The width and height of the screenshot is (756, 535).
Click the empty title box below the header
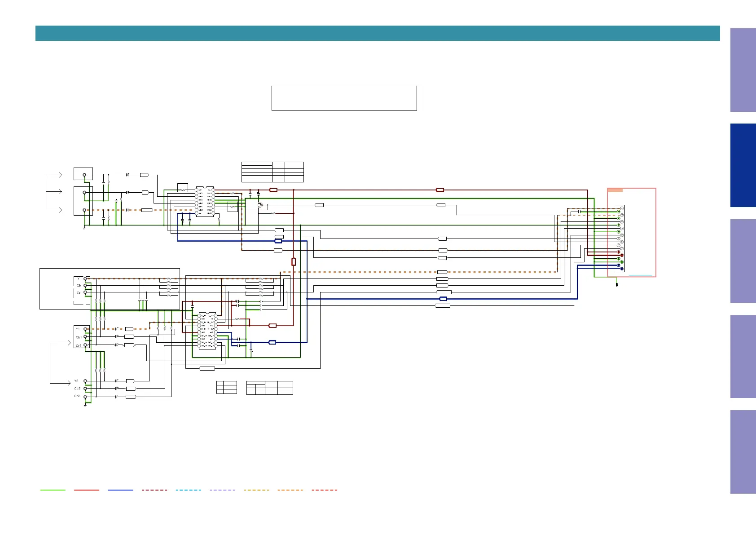(x=344, y=98)
